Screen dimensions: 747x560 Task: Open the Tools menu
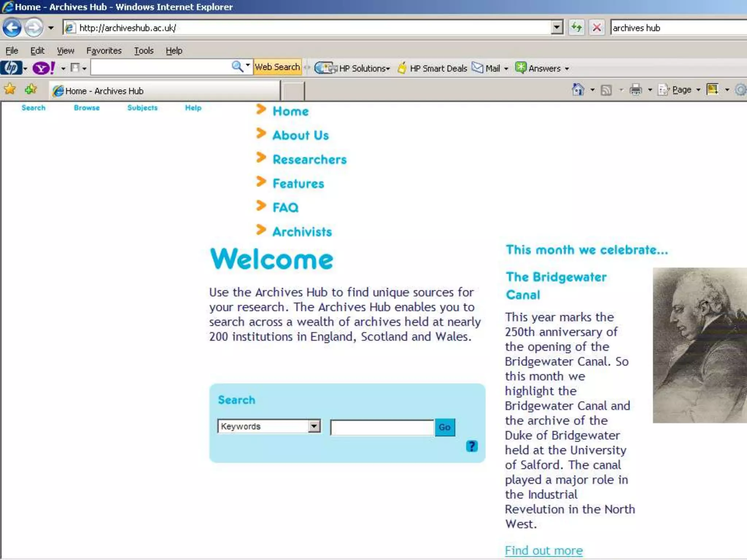tap(144, 51)
